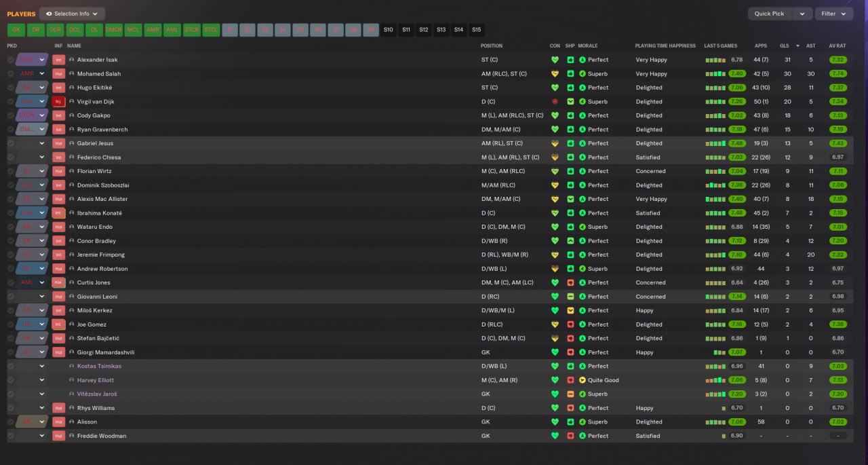This screenshot has height=465, width=868.
Task: Click Vitězslav Jaroš's orange sharpness icon
Action: [570, 394]
